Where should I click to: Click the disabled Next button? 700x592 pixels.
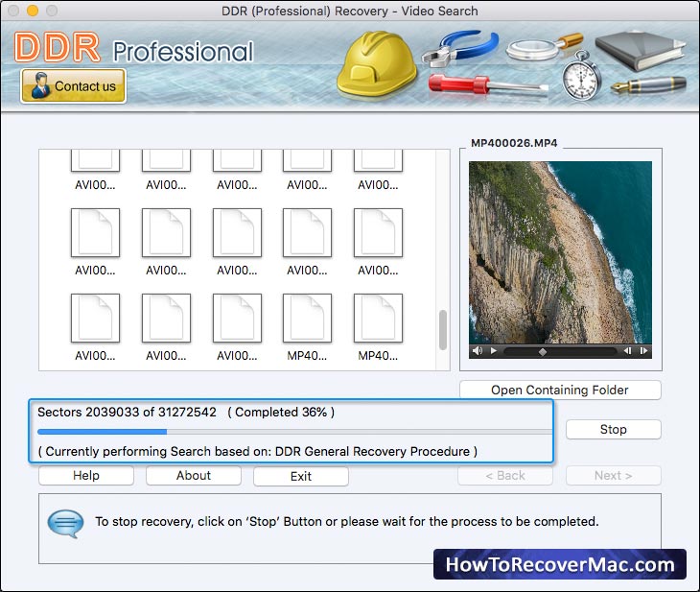click(614, 475)
